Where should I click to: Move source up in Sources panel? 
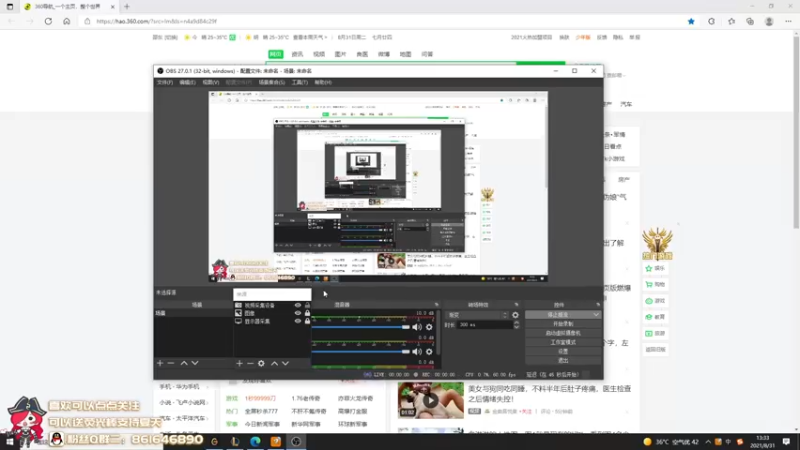274,363
